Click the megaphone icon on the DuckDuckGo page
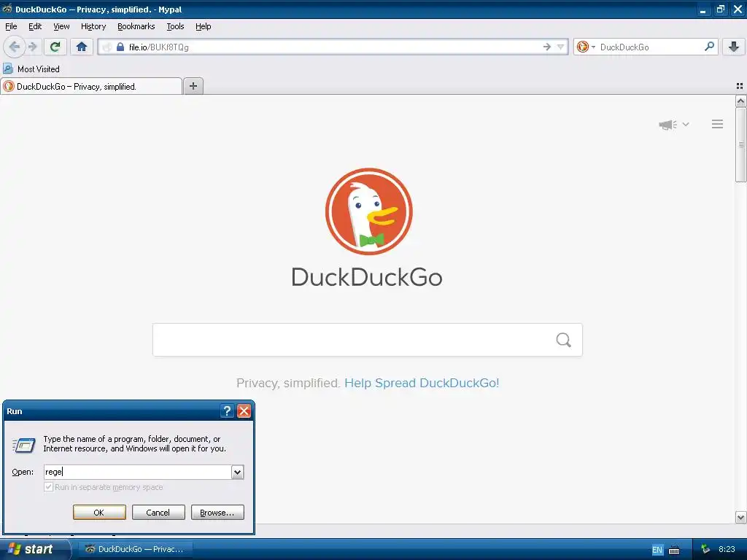 pos(667,125)
